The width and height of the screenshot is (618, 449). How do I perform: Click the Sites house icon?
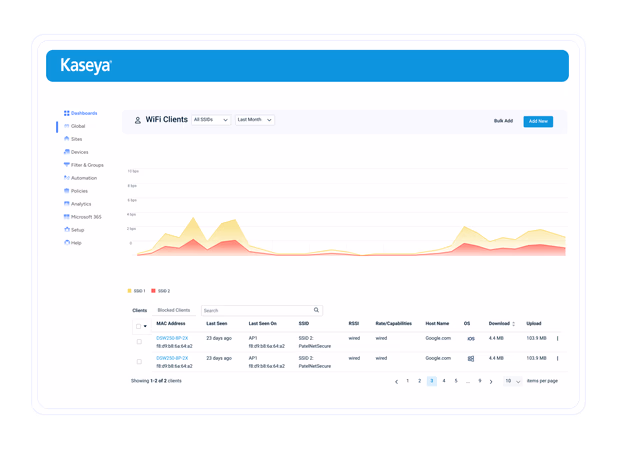click(x=67, y=139)
